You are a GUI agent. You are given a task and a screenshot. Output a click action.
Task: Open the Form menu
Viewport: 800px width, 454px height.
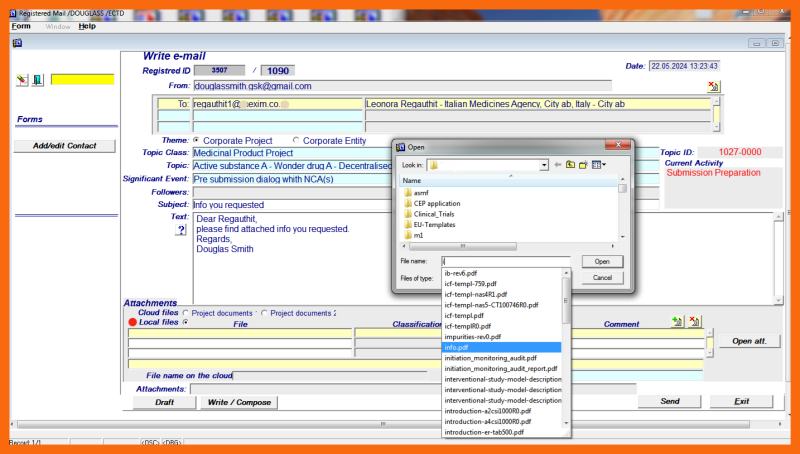[21, 26]
